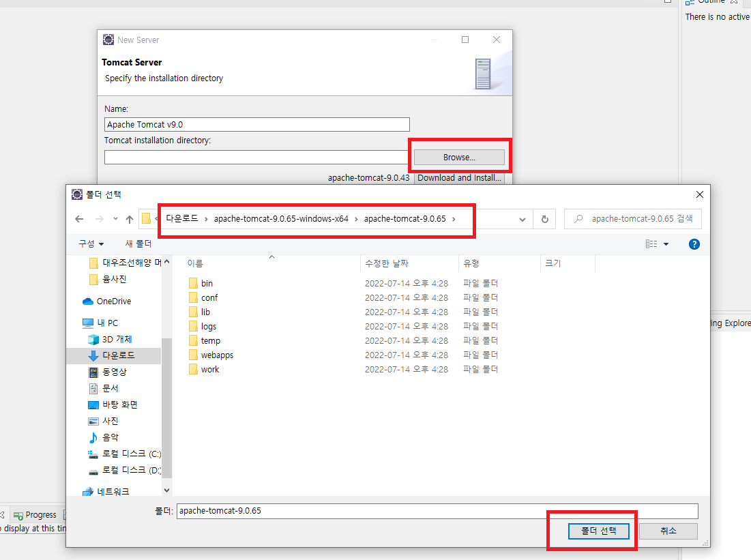Select the logs folder

point(208,326)
